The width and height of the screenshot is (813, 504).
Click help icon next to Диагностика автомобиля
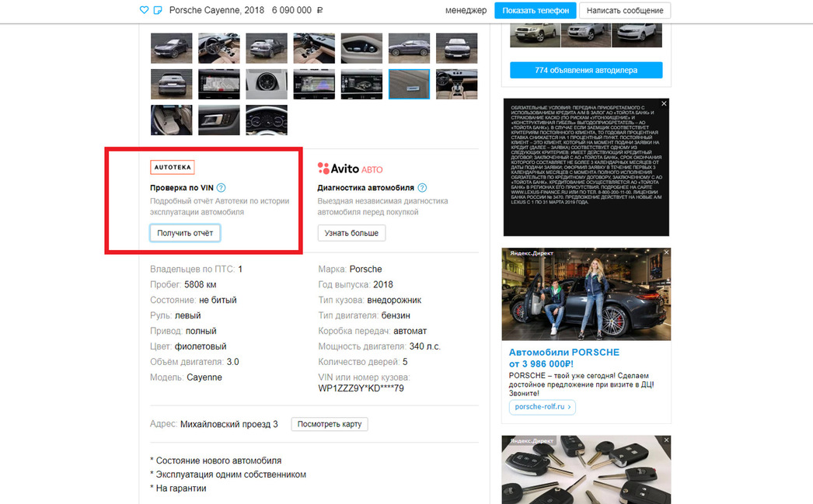point(422,188)
